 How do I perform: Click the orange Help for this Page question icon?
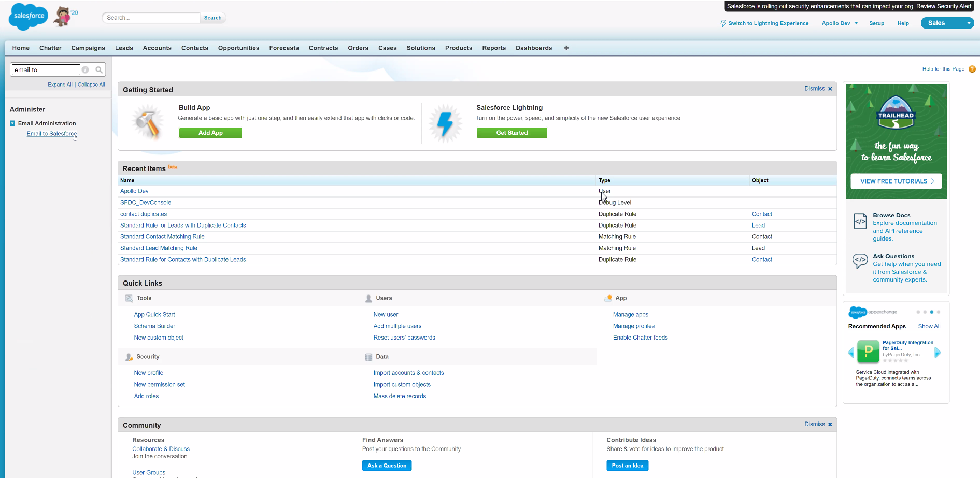[x=972, y=69]
